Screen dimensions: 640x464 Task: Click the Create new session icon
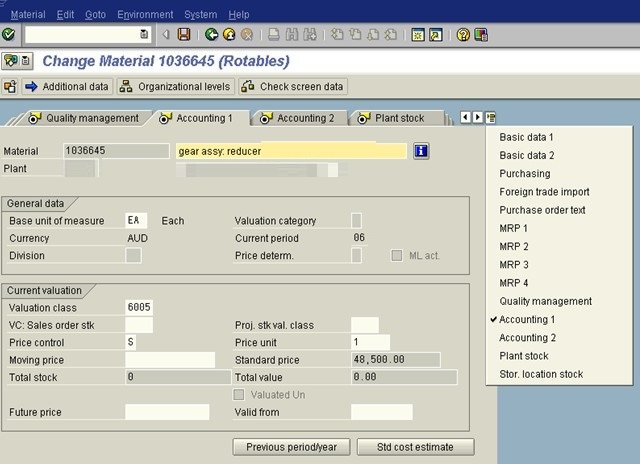tap(418, 35)
